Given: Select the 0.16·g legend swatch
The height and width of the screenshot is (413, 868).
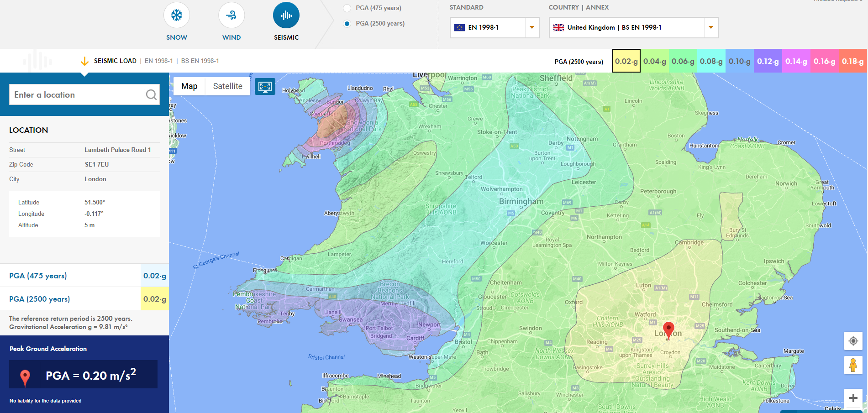Looking at the screenshot, I should pyautogui.click(x=825, y=61).
